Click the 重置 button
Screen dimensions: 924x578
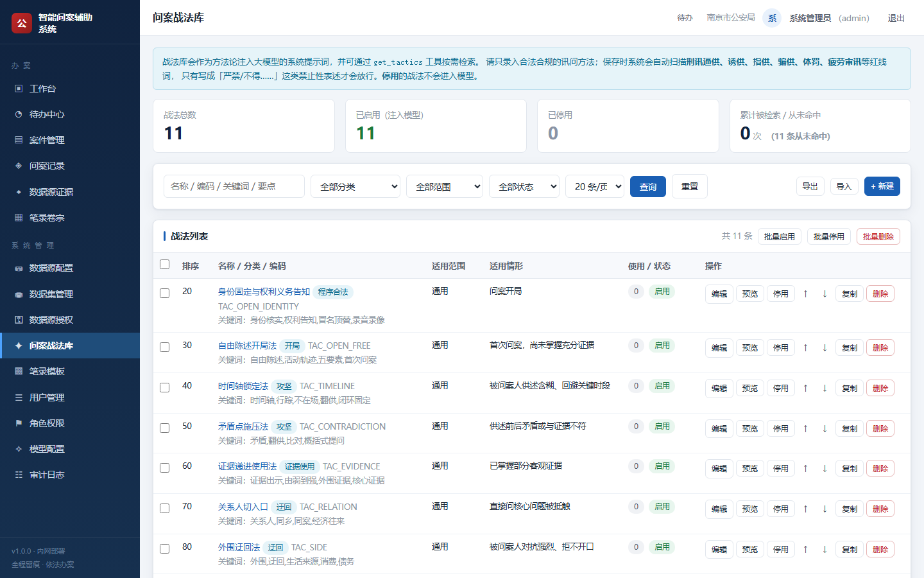point(690,186)
